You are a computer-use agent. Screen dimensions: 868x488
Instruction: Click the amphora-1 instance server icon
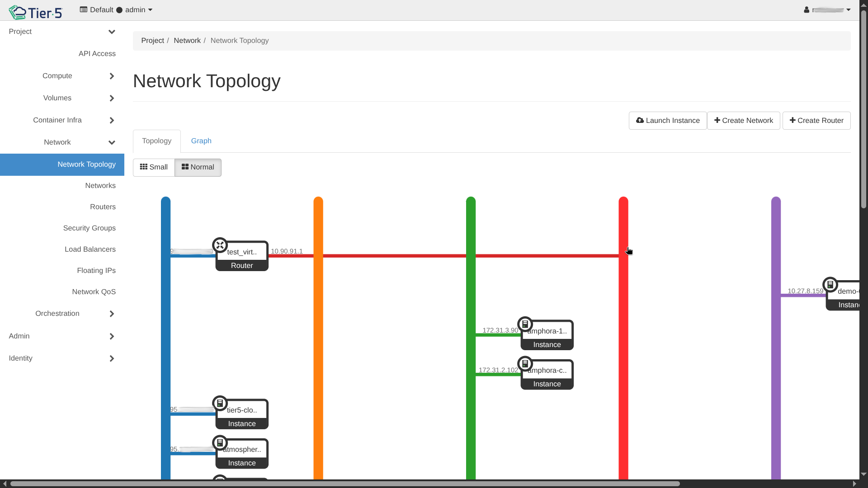coord(525,324)
